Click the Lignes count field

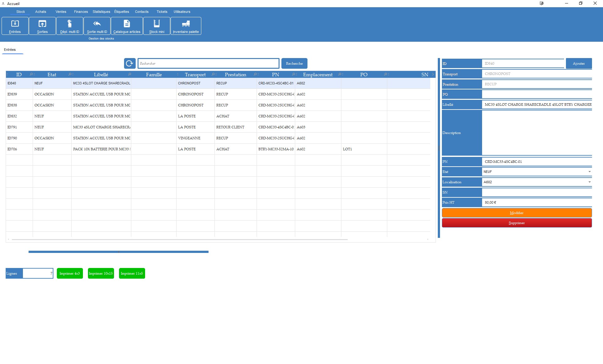click(38, 273)
